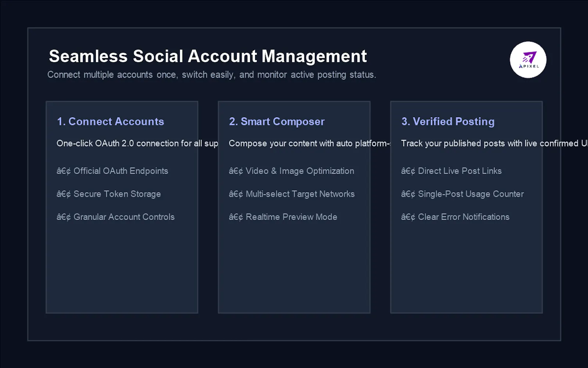Click the "Single-Post Usage Counter" bullet

tap(463, 194)
